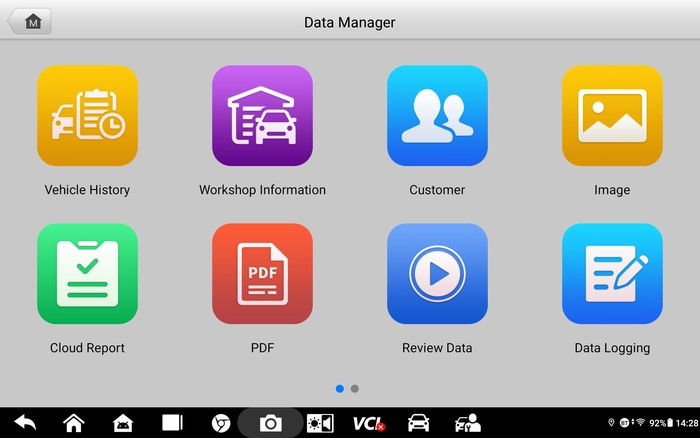
Task: Launch the Chrome browser icon
Action: tap(221, 423)
